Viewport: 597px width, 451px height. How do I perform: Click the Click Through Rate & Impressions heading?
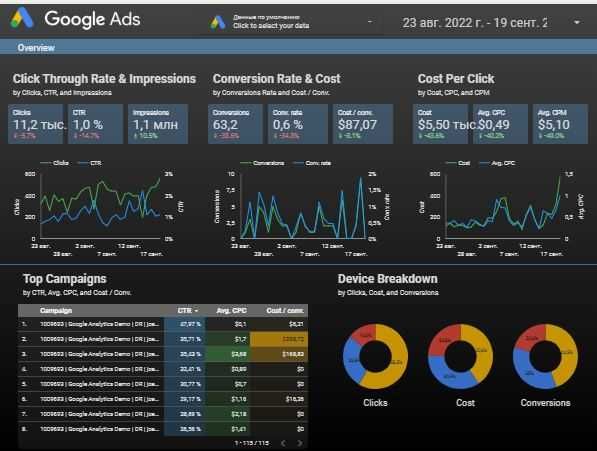104,79
